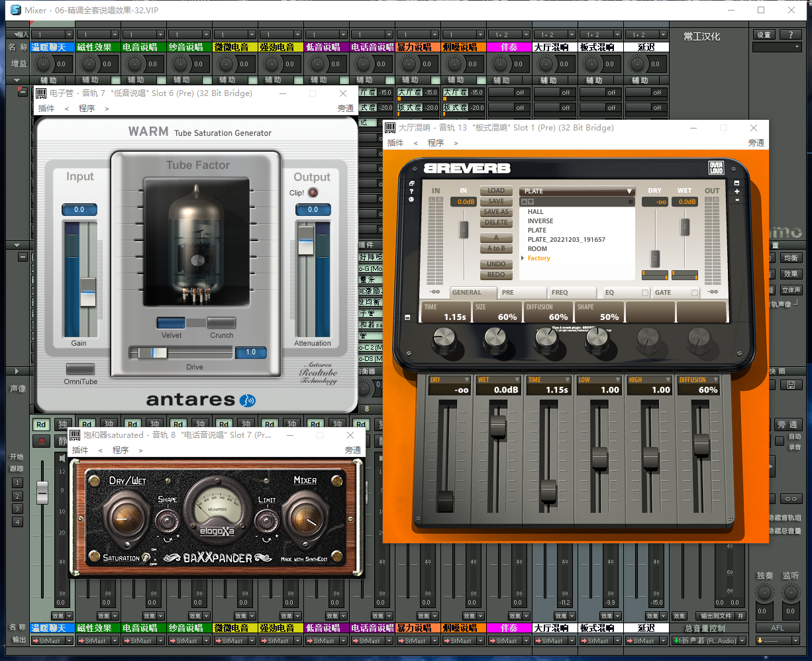Toggle the OmniTube button in WARM

click(x=80, y=369)
